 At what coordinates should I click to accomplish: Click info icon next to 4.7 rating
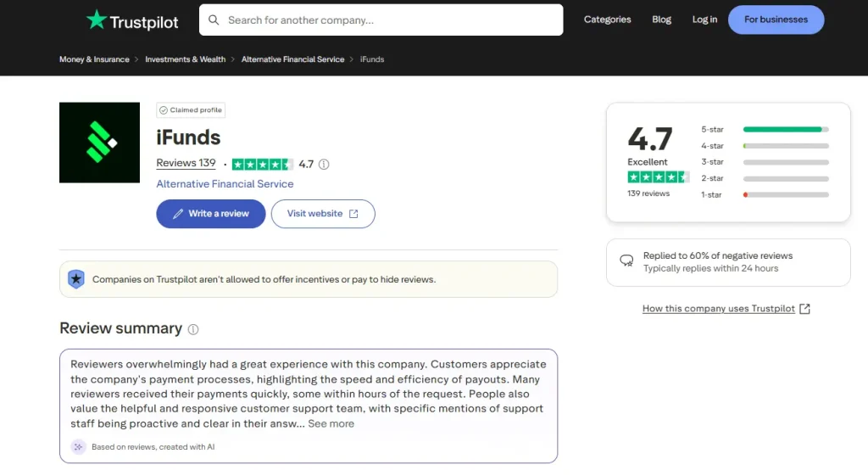(x=324, y=164)
